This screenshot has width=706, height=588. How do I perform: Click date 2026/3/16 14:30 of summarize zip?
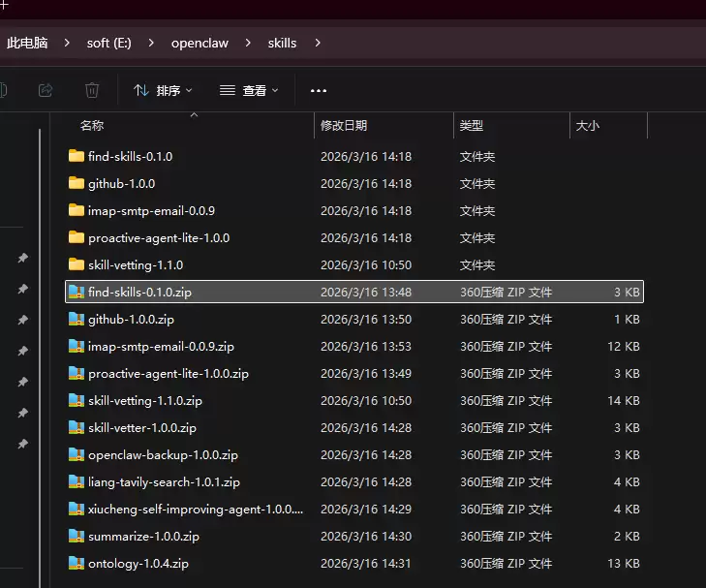point(366,537)
